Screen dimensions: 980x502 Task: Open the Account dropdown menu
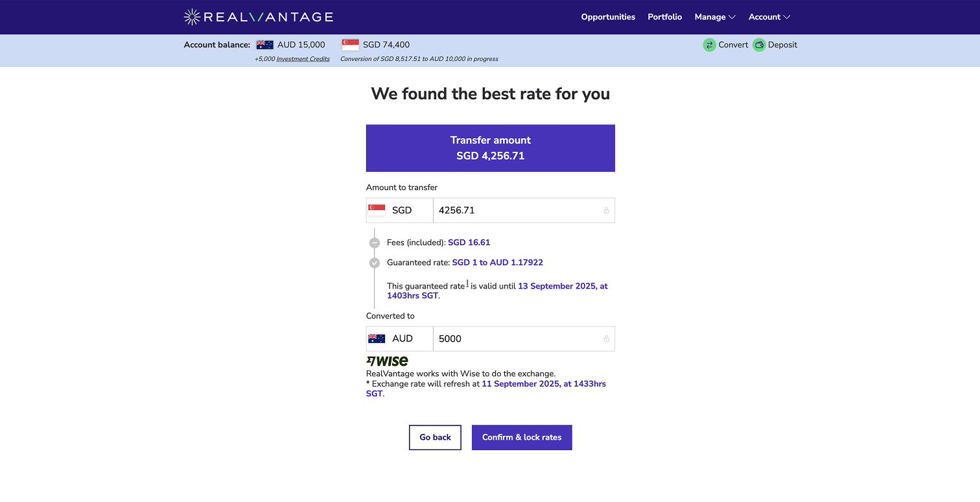[x=769, y=17]
